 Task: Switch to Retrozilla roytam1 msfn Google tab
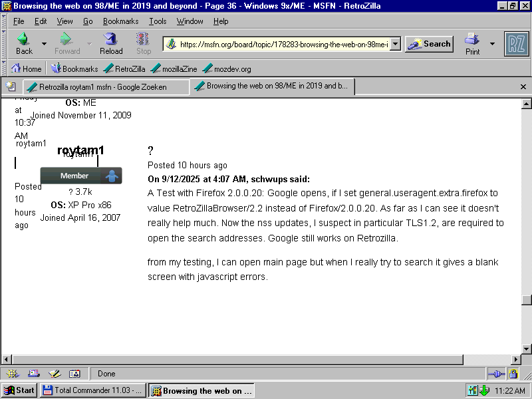[106, 87]
